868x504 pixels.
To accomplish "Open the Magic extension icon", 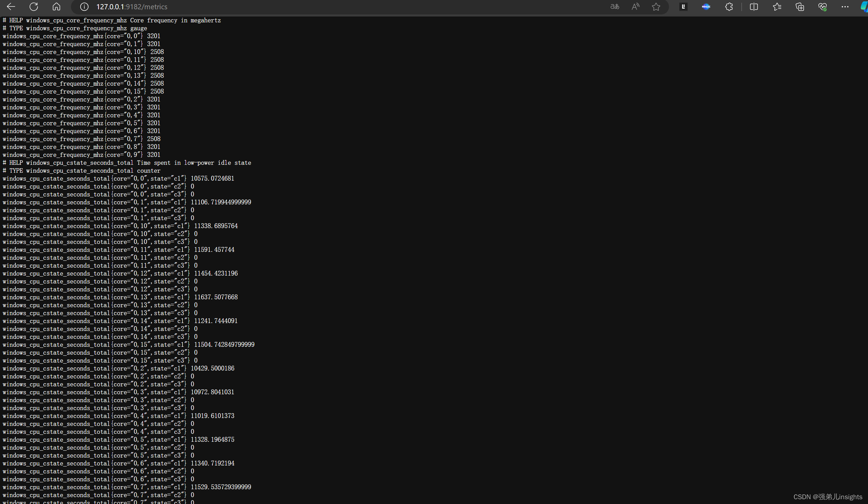I will pyautogui.click(x=706, y=7).
